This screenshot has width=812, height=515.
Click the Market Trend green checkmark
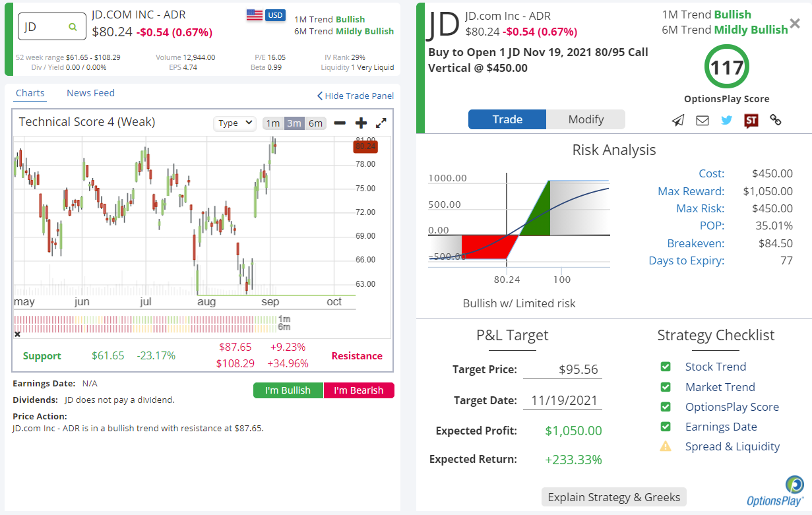[x=666, y=387]
